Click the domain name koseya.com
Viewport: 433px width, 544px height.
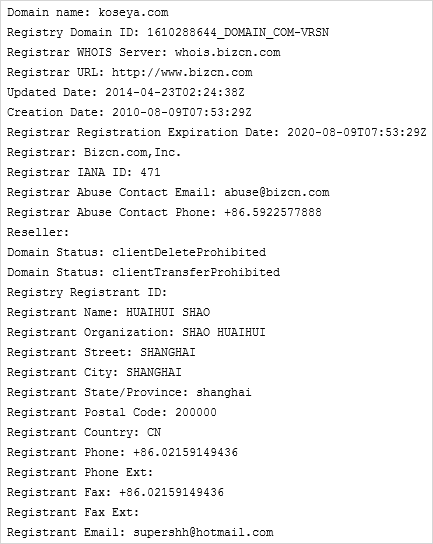133,13
